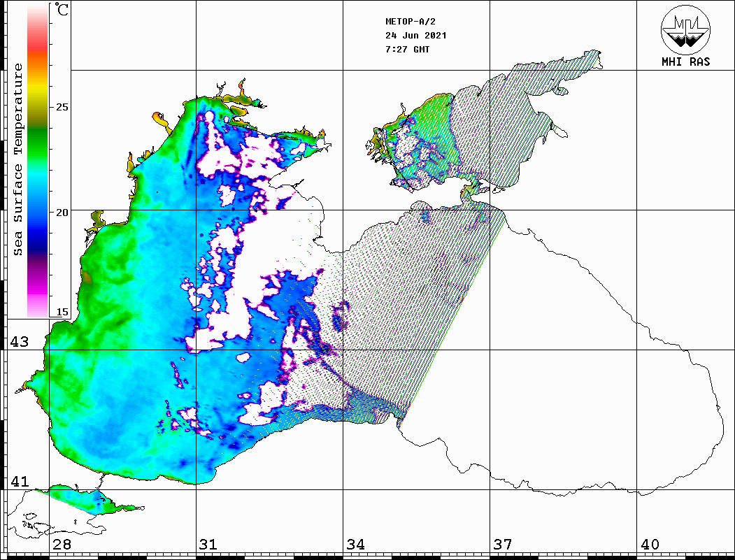Click the '7:27 GMT' time text

407,50
